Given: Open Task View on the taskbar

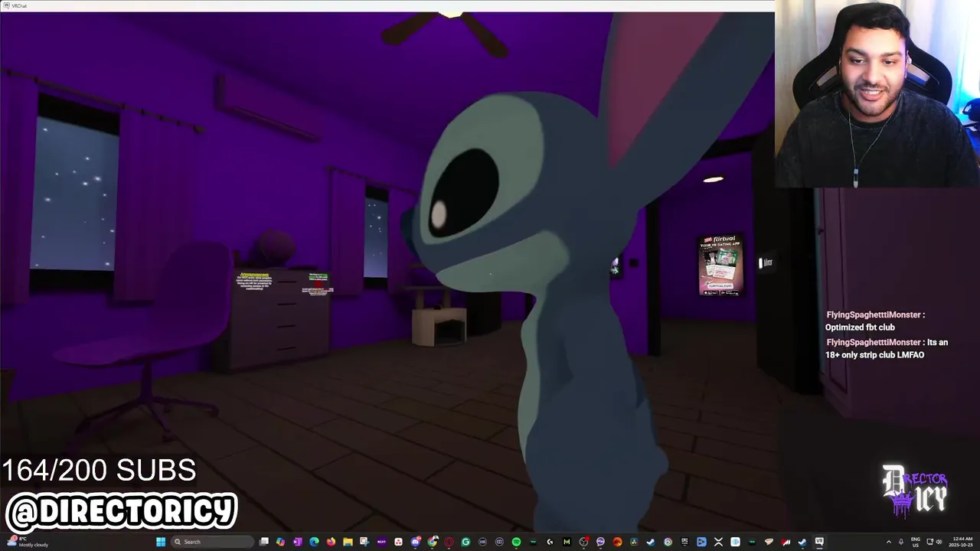Looking at the screenshot, I should pyautogui.click(x=264, y=542).
